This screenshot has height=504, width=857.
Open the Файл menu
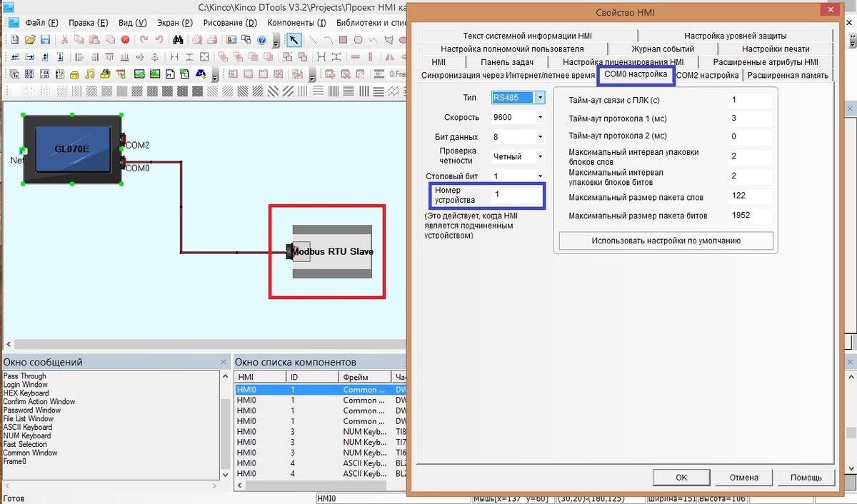click(41, 23)
